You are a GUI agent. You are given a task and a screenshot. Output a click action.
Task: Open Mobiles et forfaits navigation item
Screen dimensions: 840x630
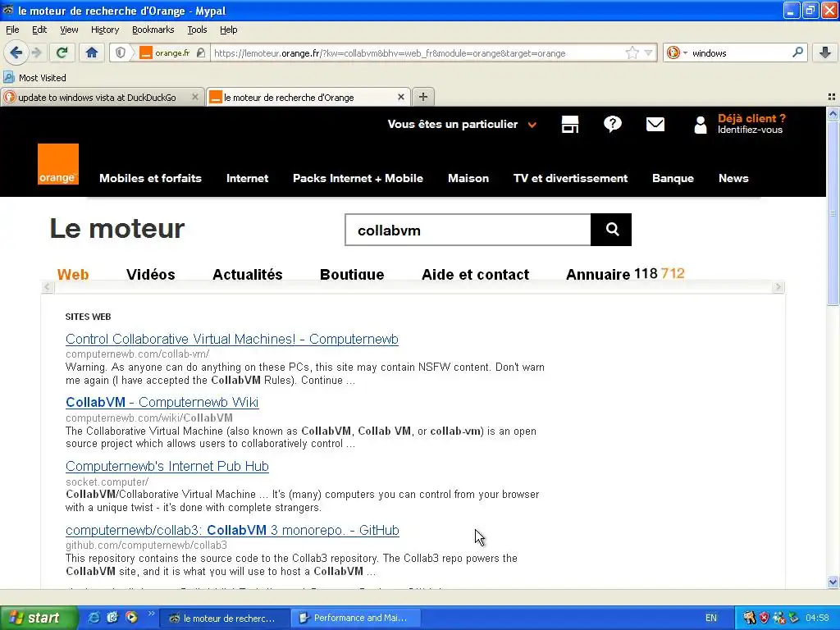coord(151,178)
